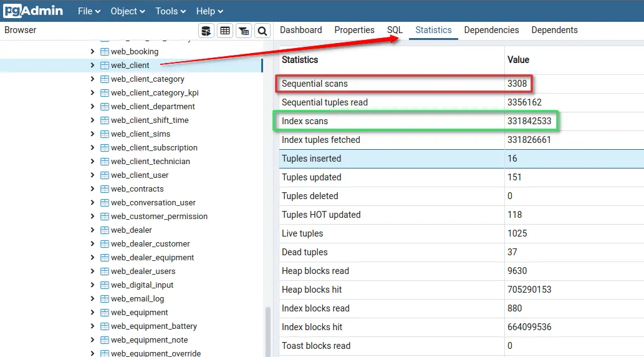Viewport: 644px width, 357px height.
Task: Click the table icon beside web_client_category
Action: pyautogui.click(x=105, y=79)
